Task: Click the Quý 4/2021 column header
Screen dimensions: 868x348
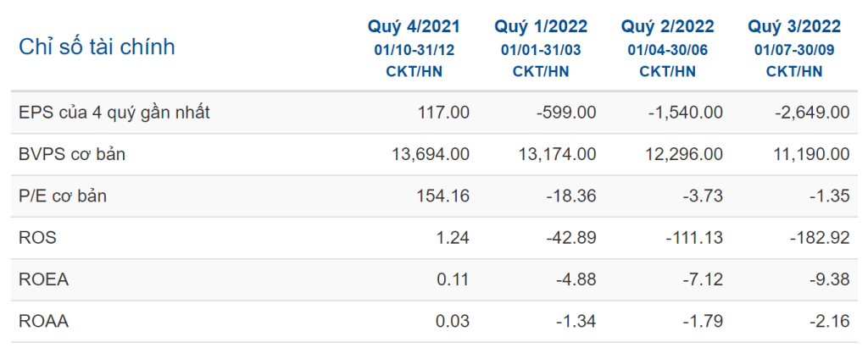Action: (x=414, y=27)
